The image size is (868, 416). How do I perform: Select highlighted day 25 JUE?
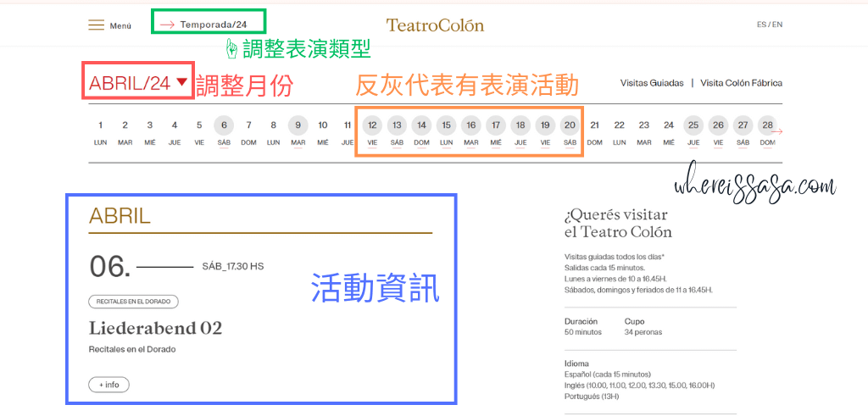click(693, 133)
